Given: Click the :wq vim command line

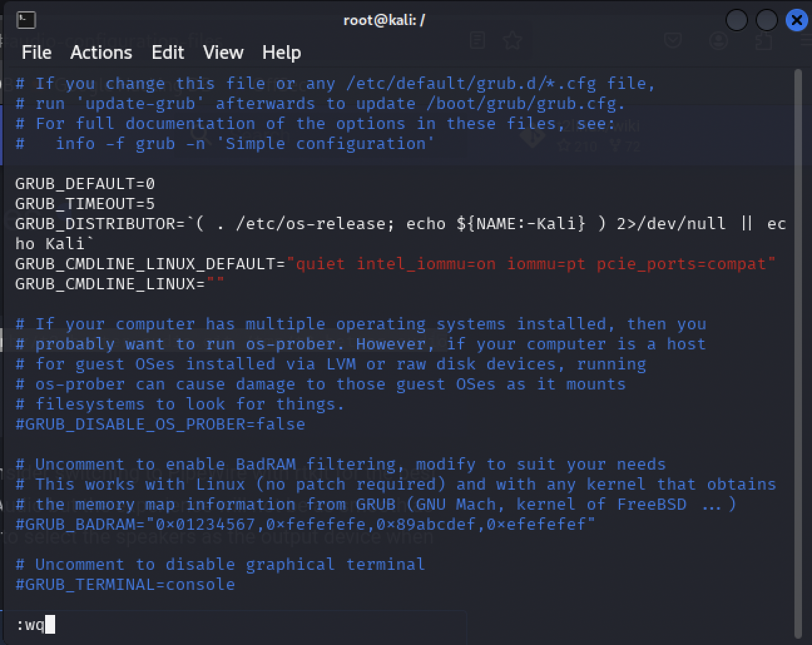Looking at the screenshot, I should [31, 625].
